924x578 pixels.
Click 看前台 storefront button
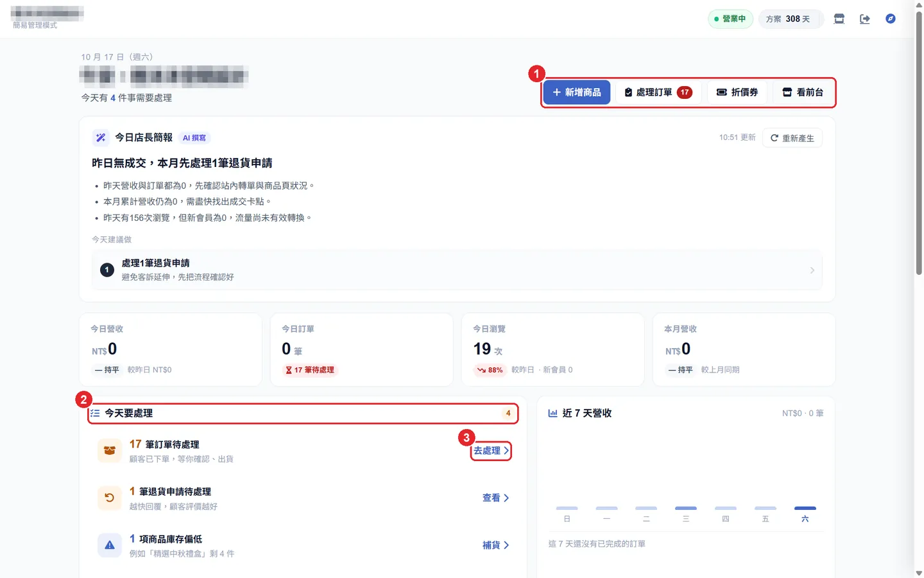click(803, 92)
